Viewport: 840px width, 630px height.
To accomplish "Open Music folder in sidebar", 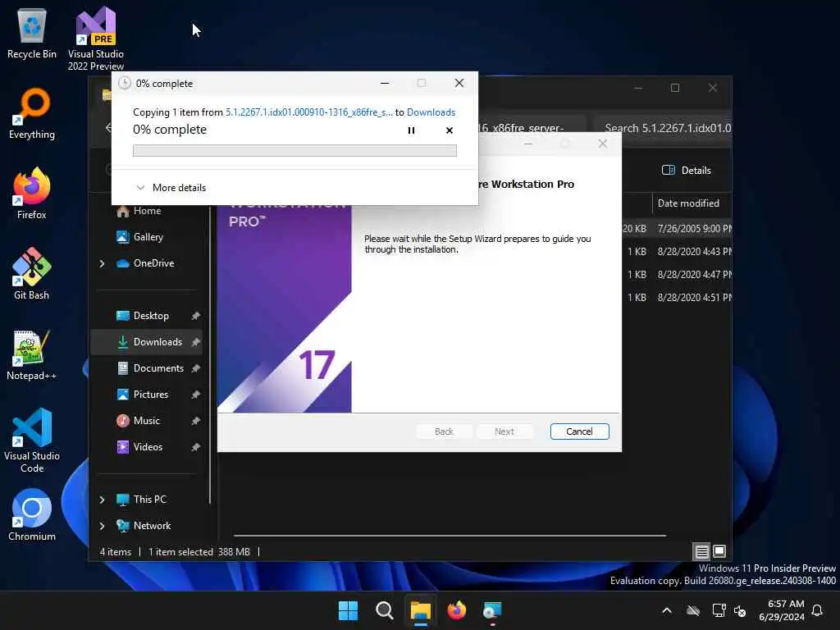I will tap(138, 421).
